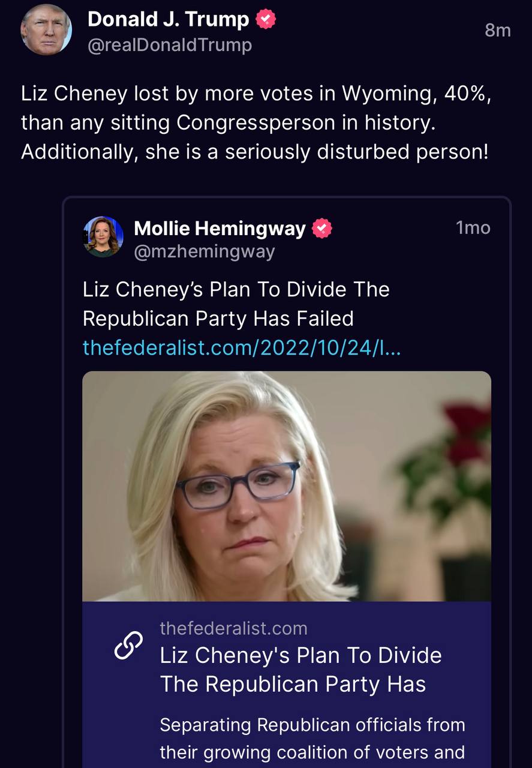Click the 1mo timestamp on the quoted post

pyautogui.click(x=473, y=228)
